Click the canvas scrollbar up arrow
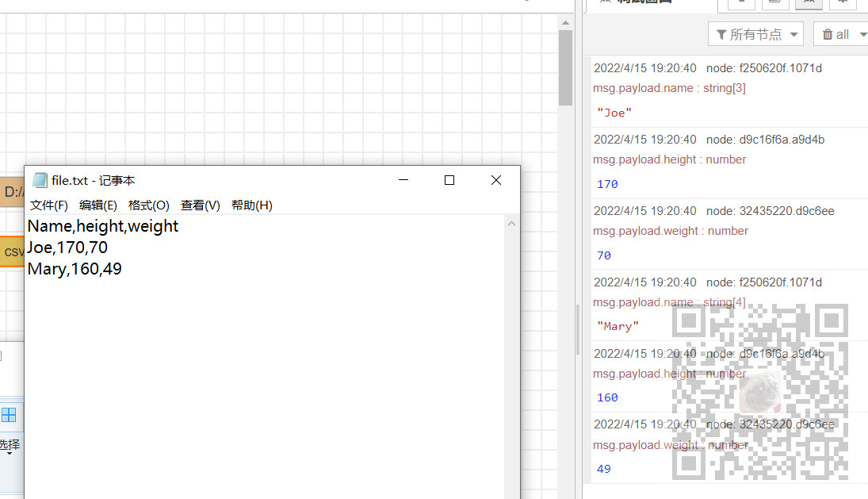Viewport: 868px width, 499px height. (565, 23)
